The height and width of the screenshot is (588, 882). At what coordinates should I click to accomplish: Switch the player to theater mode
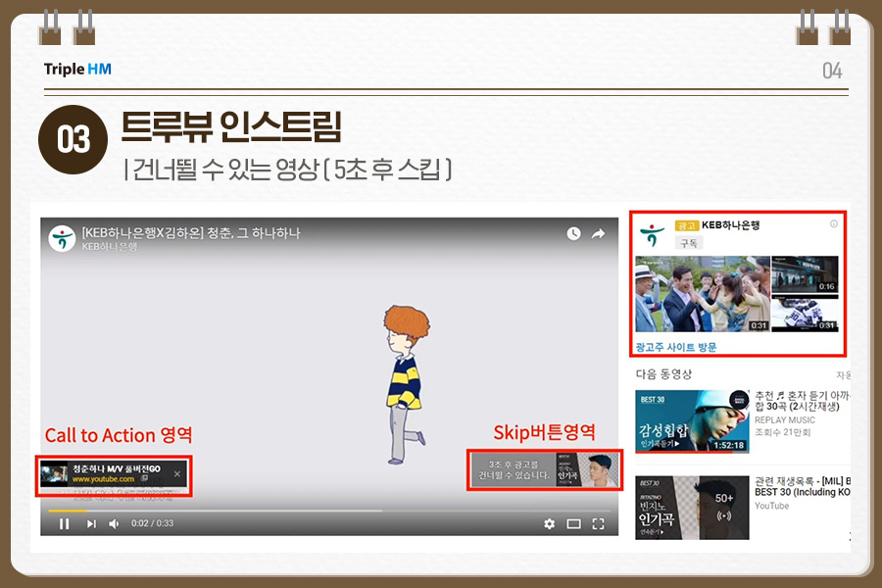pos(573,524)
